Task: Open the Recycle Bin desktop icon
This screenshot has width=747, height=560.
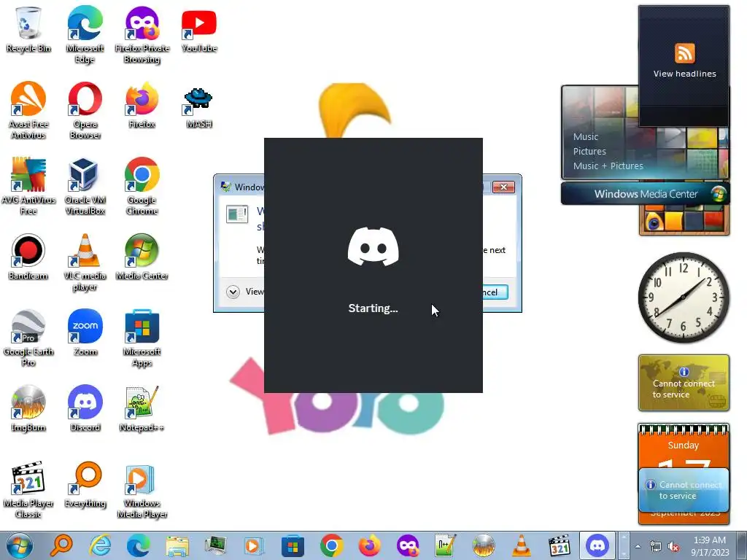Action: point(28,29)
